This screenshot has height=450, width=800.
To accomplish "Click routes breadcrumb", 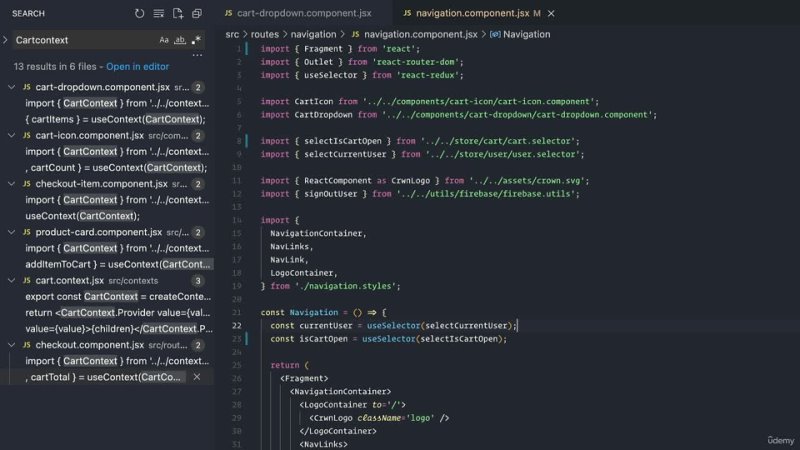I will coord(264,34).
